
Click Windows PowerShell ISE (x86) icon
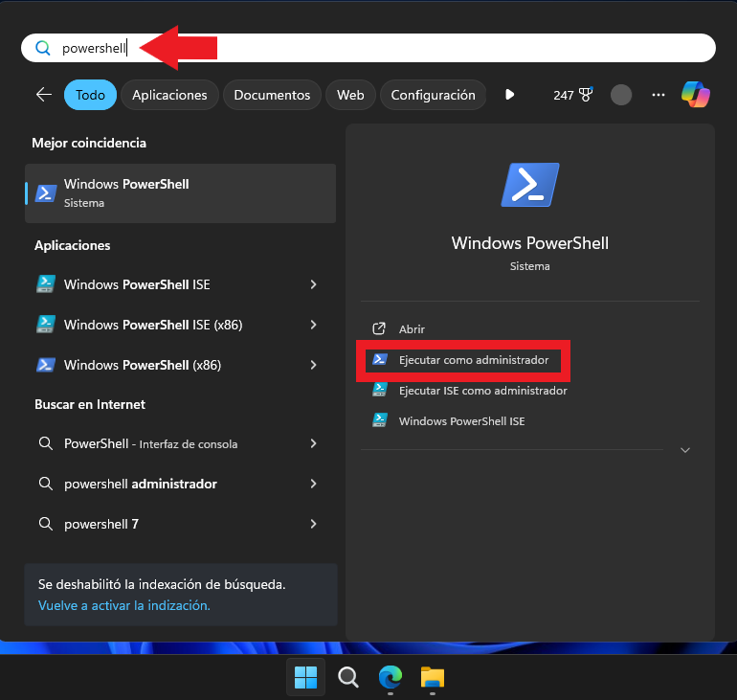pos(46,325)
